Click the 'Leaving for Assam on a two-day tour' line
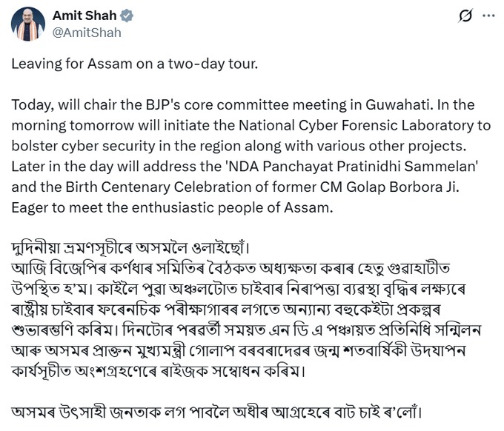 point(135,64)
